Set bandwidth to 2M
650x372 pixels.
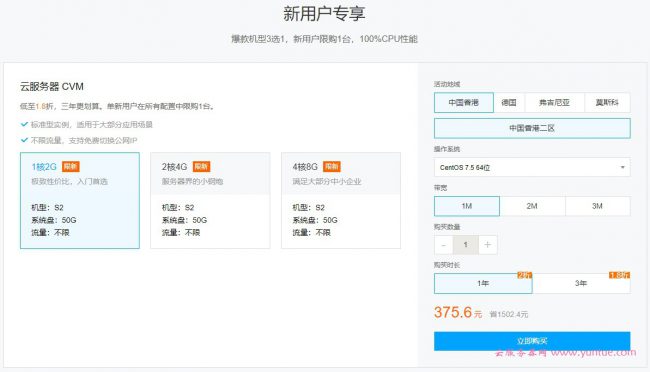coord(532,206)
